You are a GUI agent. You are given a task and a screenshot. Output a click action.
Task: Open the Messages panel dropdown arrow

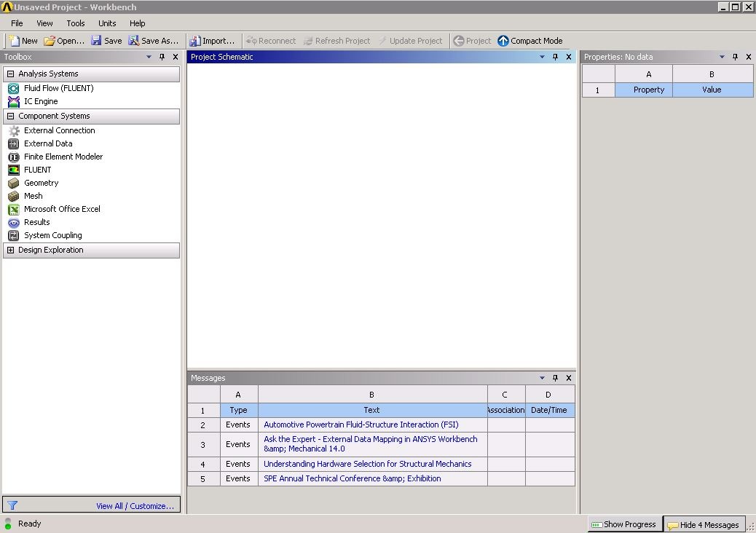[542, 378]
